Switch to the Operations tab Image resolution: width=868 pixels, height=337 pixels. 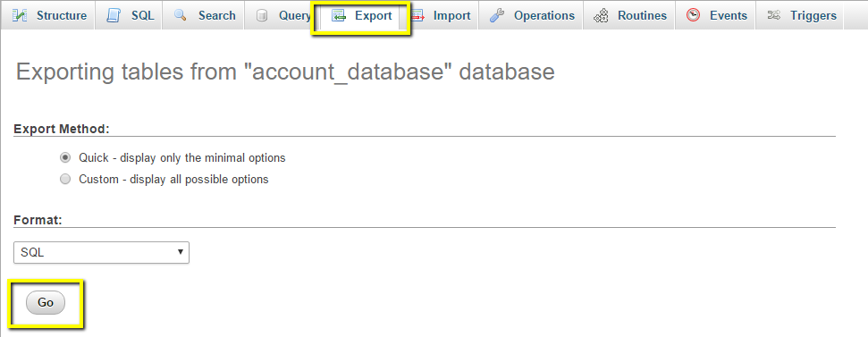[531, 15]
